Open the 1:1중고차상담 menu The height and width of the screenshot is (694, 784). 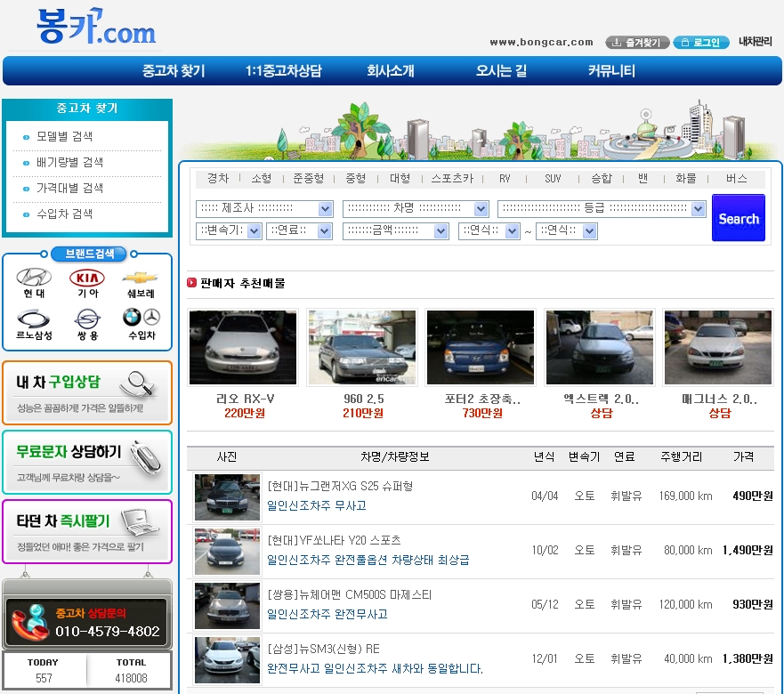click(x=284, y=70)
